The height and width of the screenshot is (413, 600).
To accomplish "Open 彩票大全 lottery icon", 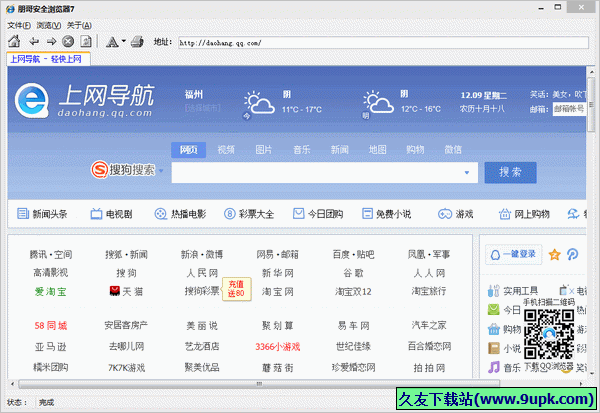I will pyautogui.click(x=229, y=214).
